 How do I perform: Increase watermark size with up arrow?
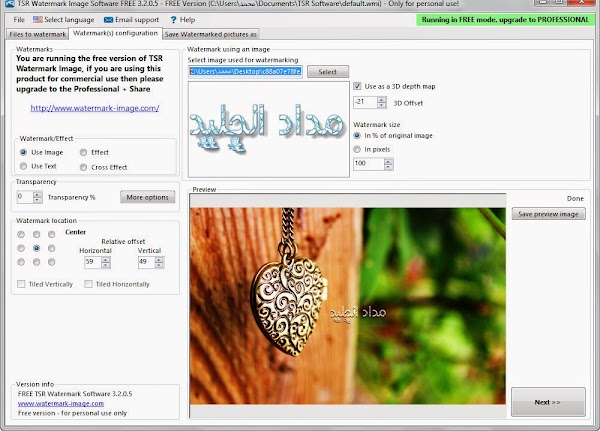pos(388,161)
